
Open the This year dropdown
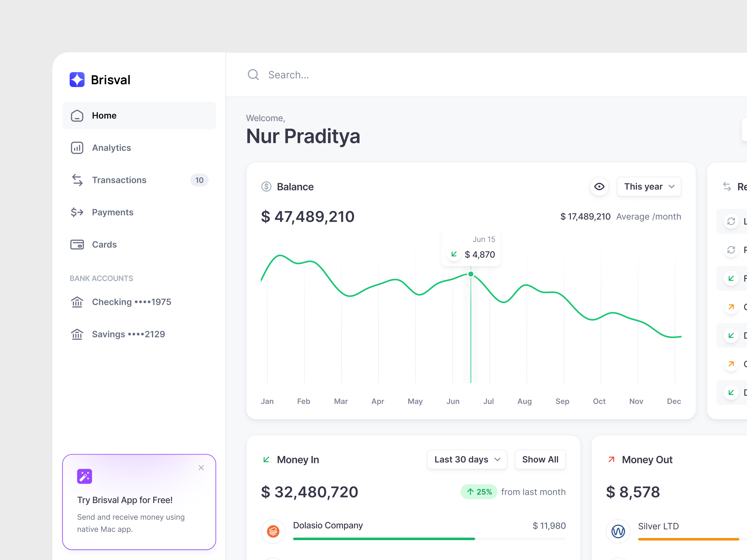(649, 186)
